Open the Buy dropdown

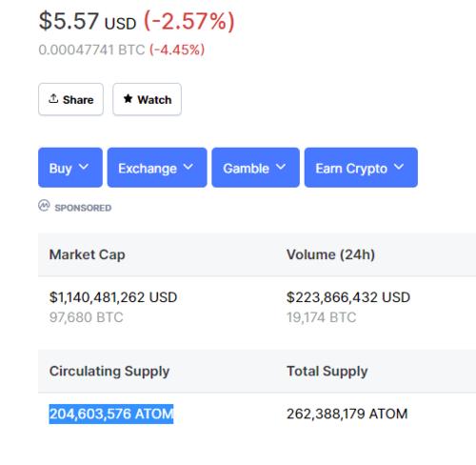click(70, 168)
